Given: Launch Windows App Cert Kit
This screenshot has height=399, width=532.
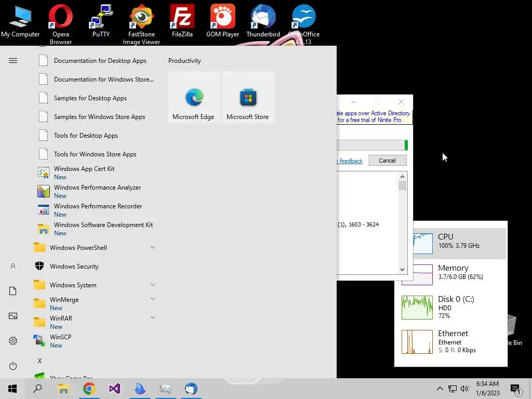Looking at the screenshot, I should tap(95, 172).
